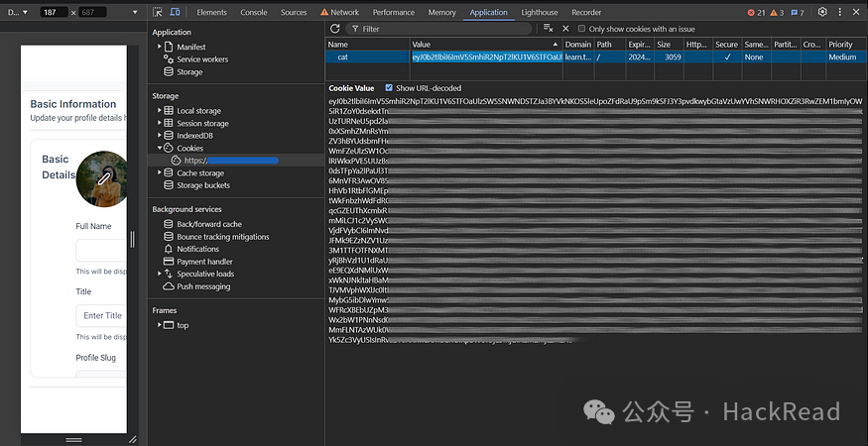Viewport: 868px width, 446px height.
Task: Open Manifest in Application section
Action: 191,47
